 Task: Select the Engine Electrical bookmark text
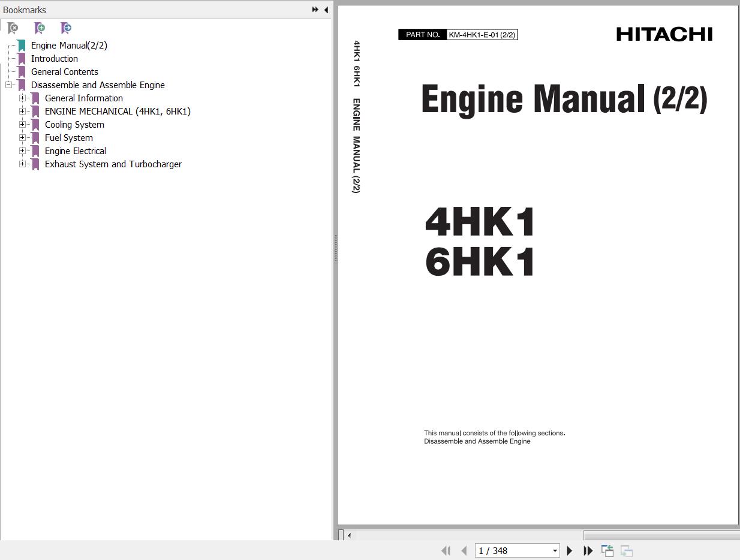(76, 151)
